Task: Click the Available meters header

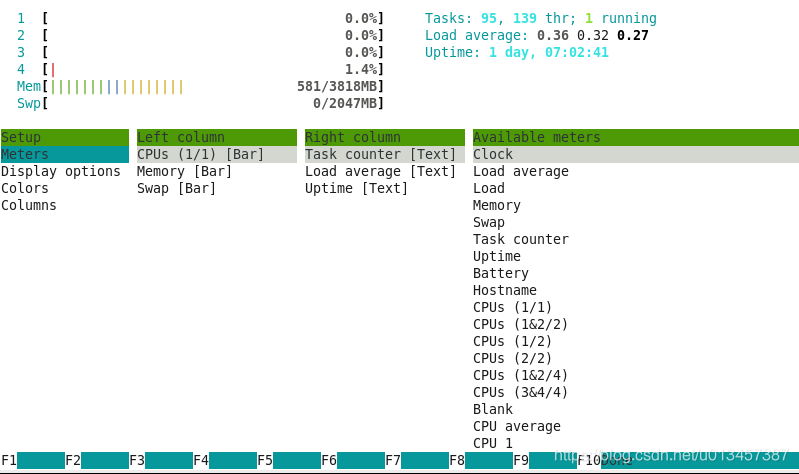Action: pyautogui.click(x=635, y=138)
